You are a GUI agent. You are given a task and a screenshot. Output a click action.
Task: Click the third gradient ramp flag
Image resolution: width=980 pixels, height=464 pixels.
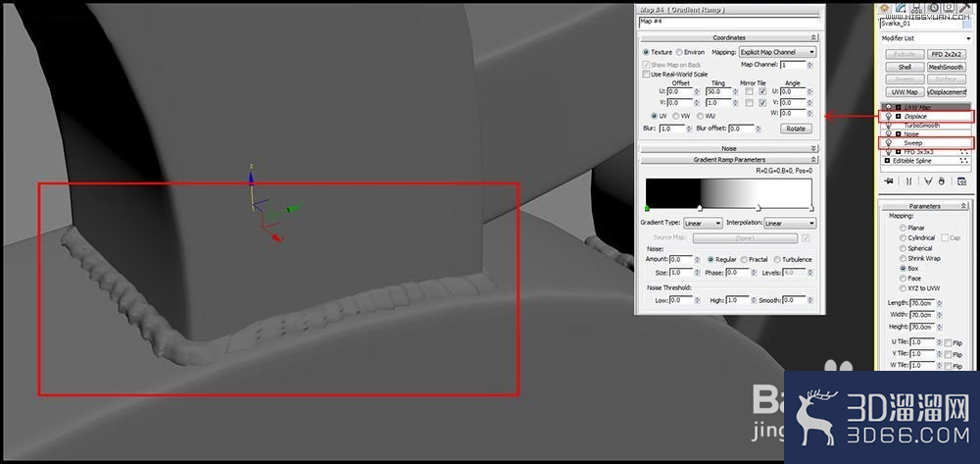[759, 208]
